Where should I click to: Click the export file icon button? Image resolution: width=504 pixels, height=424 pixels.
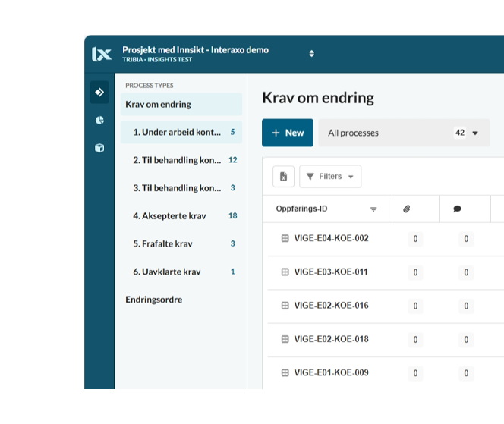(x=283, y=177)
